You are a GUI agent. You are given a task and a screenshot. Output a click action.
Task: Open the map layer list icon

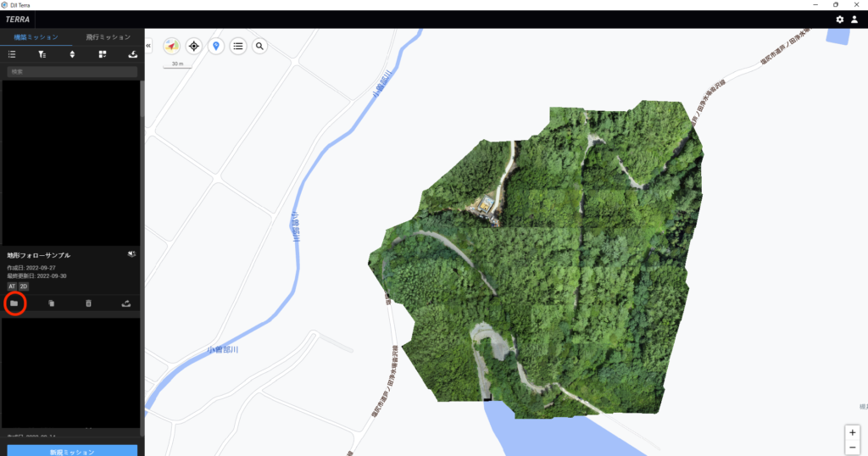(x=238, y=46)
